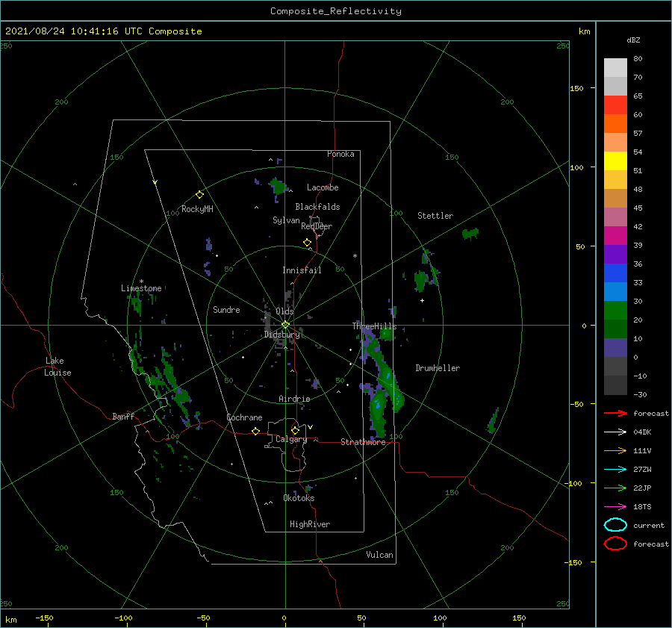
Task: Click the Sundre town label
Action: tap(226, 309)
